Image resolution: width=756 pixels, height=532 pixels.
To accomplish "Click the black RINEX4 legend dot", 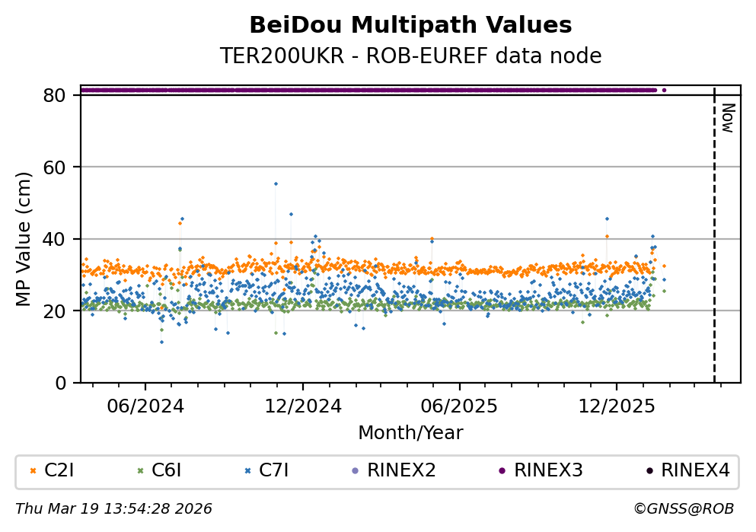I will coord(649,471).
